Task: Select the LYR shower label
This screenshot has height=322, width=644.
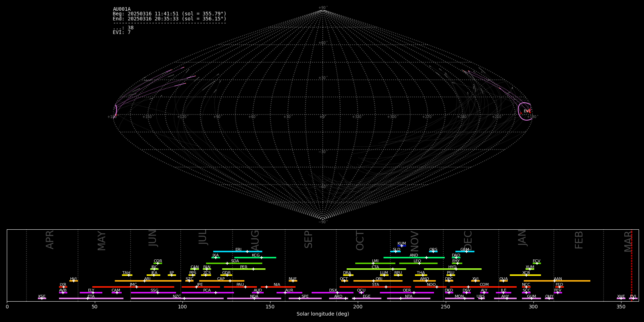Action: (x=63, y=285)
